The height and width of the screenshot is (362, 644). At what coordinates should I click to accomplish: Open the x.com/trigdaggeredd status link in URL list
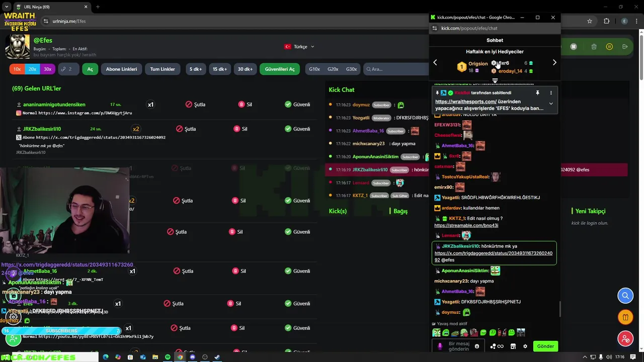pyautogui.click(x=101, y=137)
